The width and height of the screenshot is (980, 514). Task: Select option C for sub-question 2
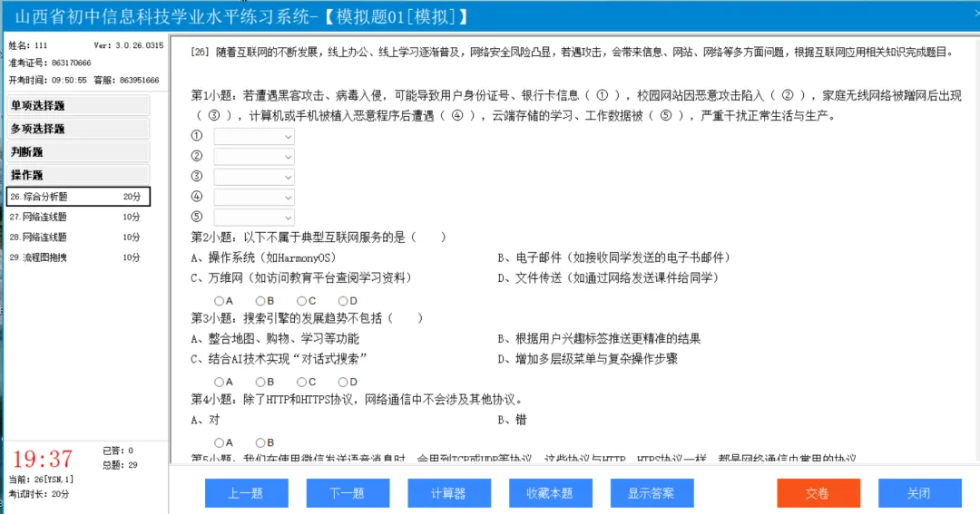coord(302,301)
